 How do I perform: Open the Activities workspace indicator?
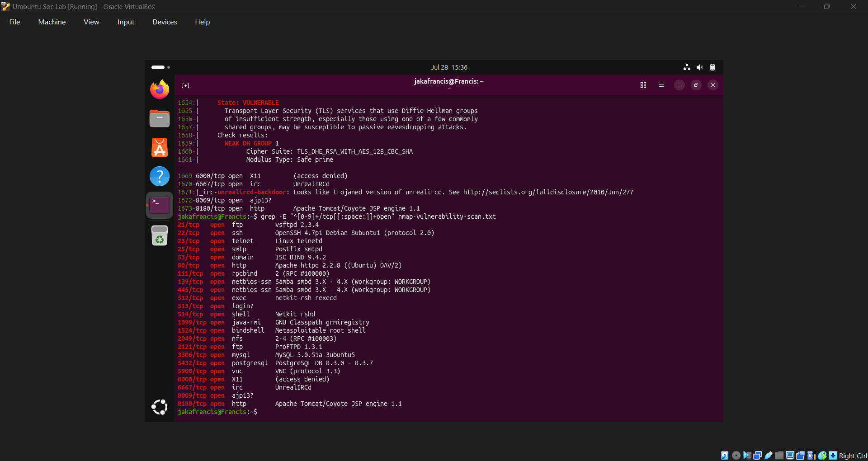(160, 67)
